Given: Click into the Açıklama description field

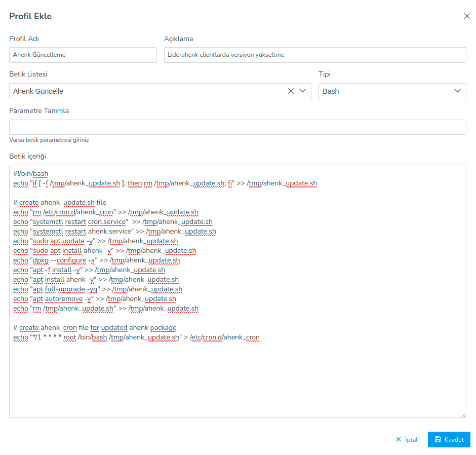Looking at the screenshot, I should click(x=314, y=55).
